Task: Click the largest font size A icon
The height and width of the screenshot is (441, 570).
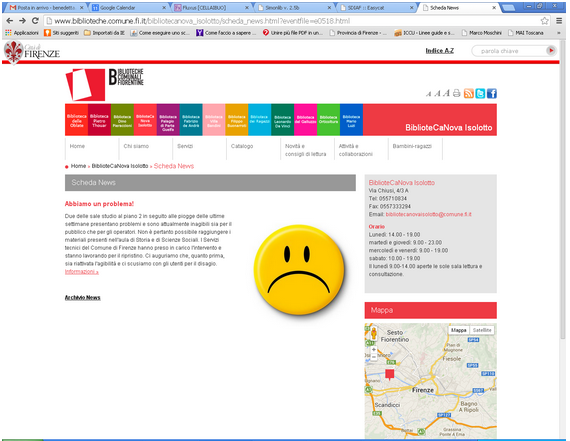Action: pyautogui.click(x=446, y=93)
